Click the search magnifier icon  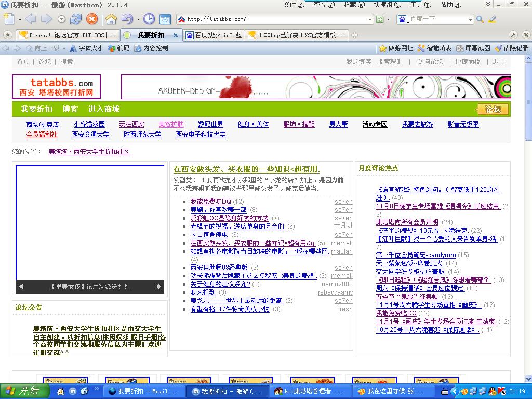point(480,19)
